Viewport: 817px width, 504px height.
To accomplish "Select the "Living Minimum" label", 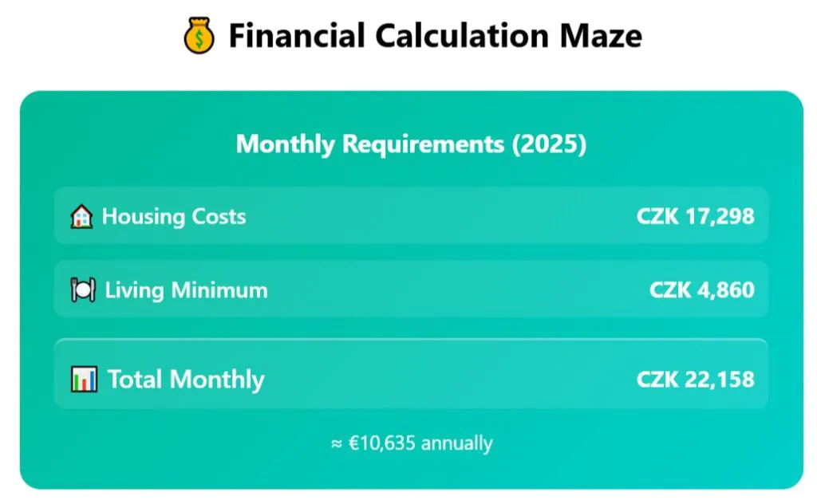I will click(x=186, y=290).
